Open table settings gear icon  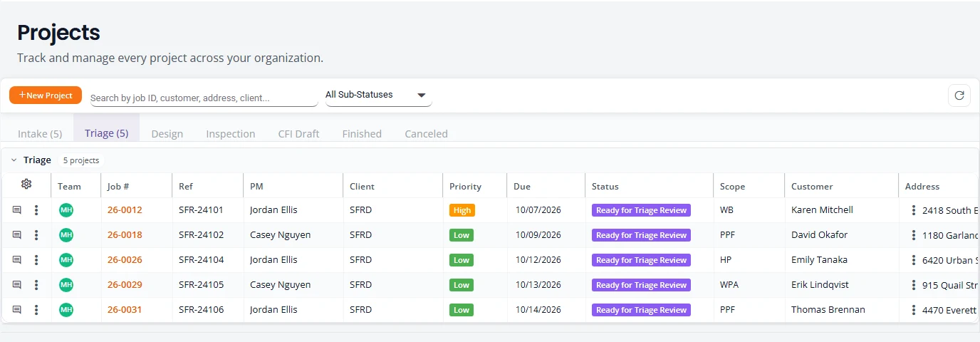click(x=26, y=185)
